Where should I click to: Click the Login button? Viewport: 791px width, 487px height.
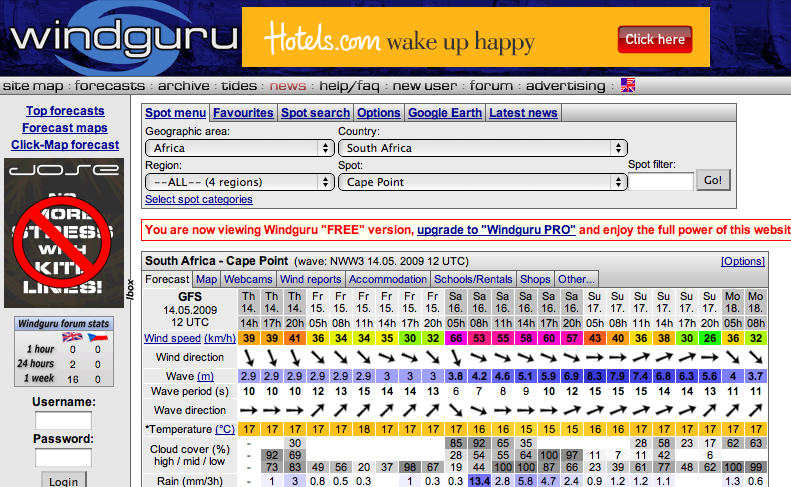(x=64, y=481)
